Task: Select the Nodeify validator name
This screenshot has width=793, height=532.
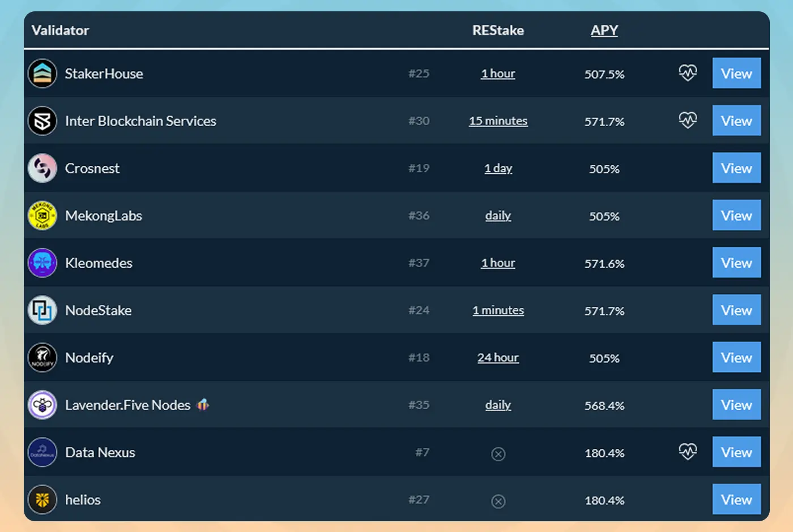Action: point(89,358)
